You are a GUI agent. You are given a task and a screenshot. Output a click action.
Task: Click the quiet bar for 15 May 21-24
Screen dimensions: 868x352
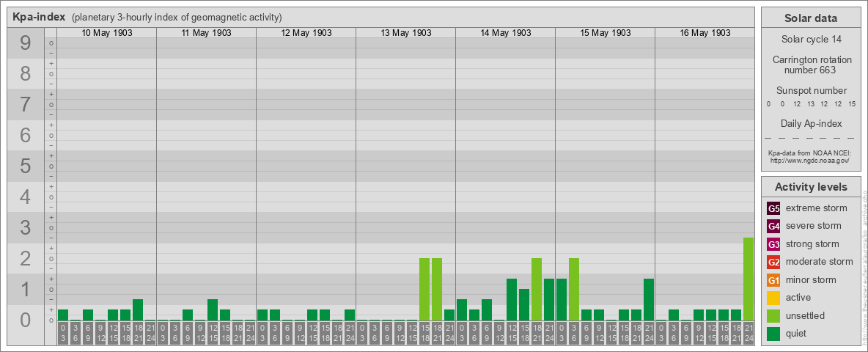[x=649, y=299]
